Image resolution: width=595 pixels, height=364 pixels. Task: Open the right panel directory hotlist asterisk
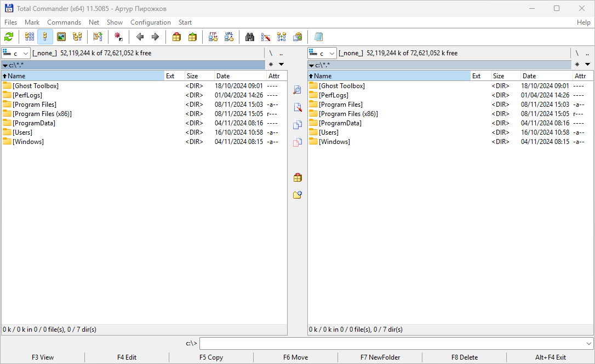tap(577, 65)
